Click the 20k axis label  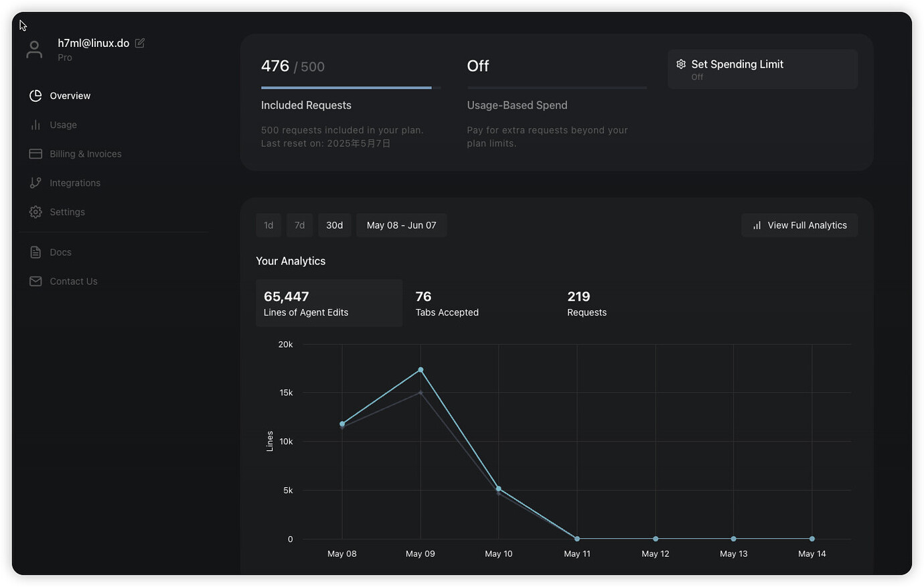(x=285, y=344)
